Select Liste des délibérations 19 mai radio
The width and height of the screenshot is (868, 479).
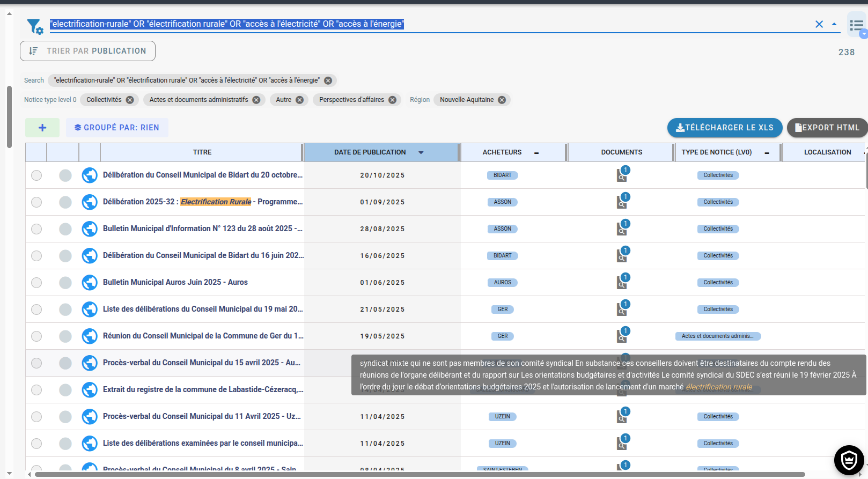[x=36, y=309]
